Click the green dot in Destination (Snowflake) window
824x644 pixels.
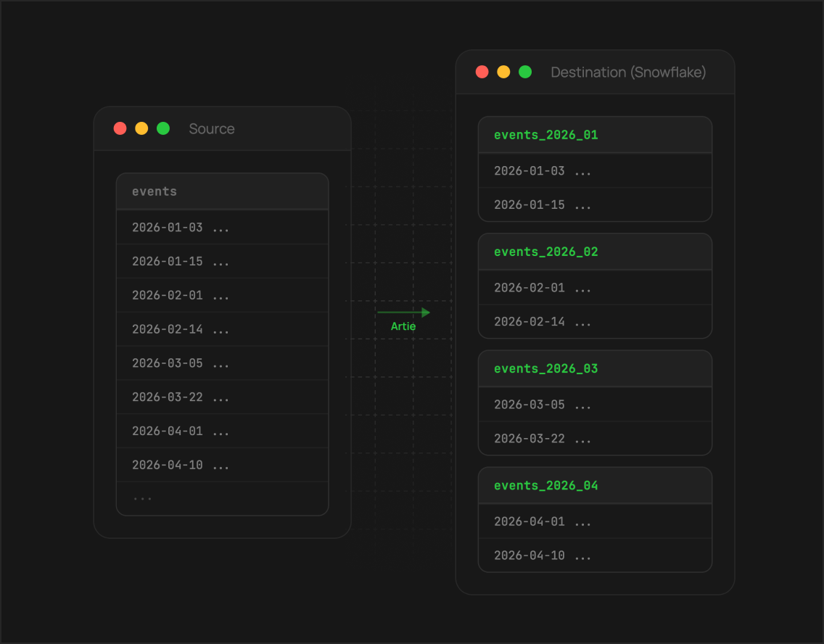click(525, 72)
